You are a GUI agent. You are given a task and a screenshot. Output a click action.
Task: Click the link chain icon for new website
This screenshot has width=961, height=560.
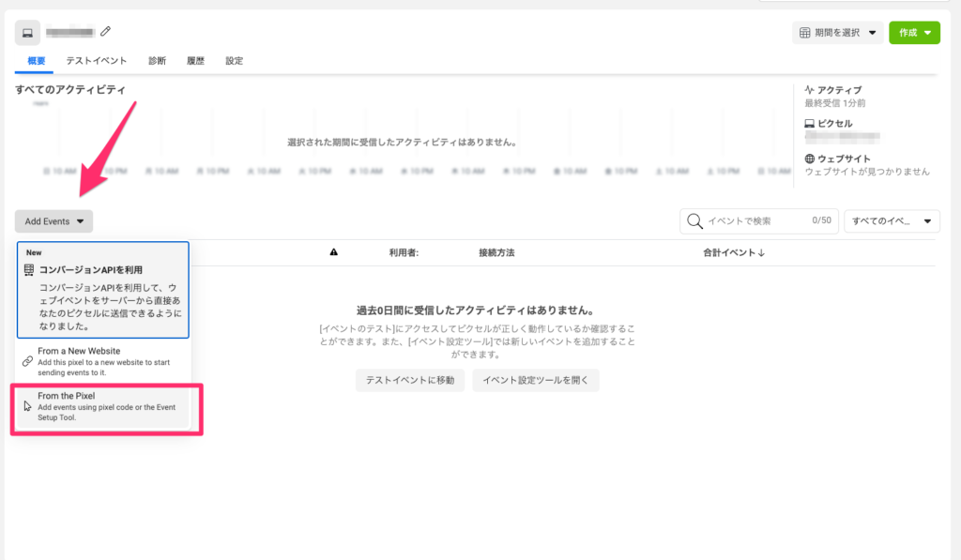27,361
